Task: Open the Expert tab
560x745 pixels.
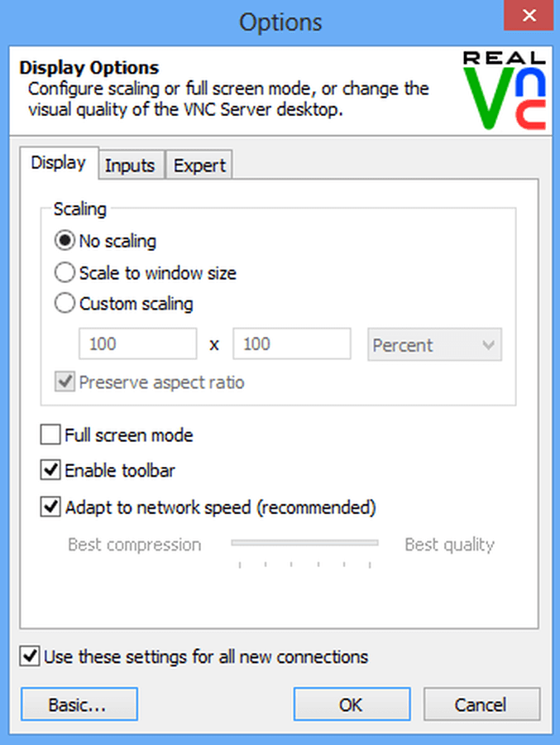Action: [199, 166]
